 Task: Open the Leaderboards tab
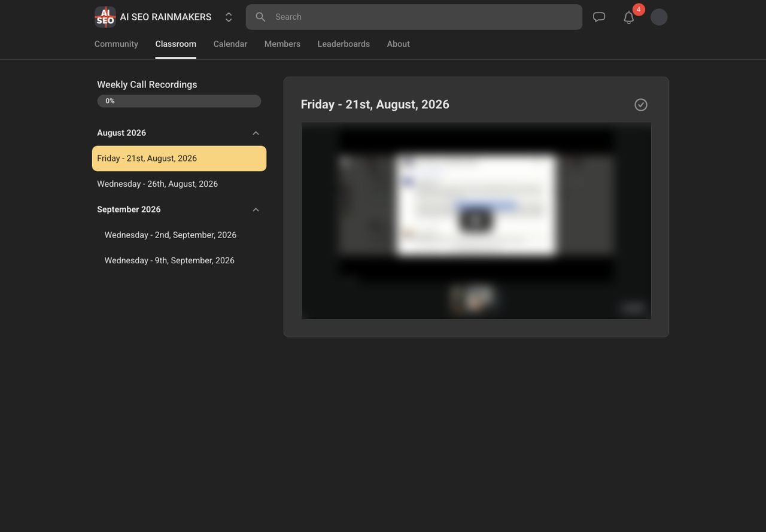click(344, 44)
